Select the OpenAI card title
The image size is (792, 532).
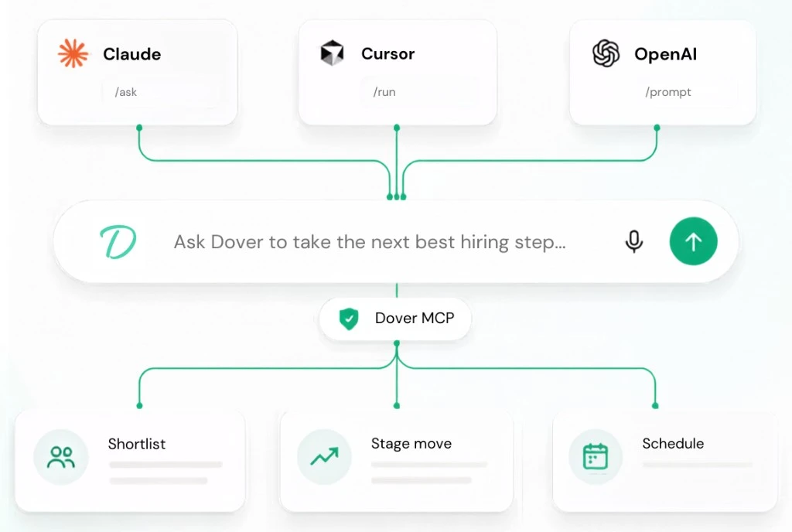tap(666, 53)
